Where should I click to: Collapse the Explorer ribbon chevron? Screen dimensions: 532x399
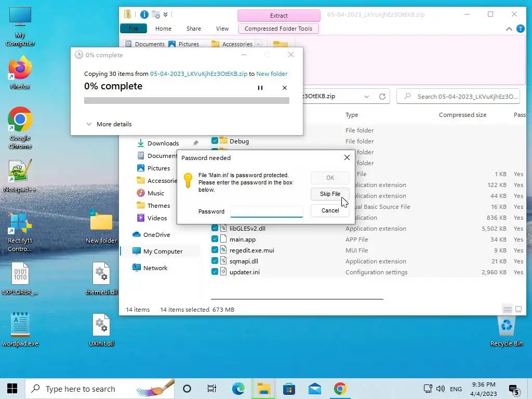[x=509, y=29]
